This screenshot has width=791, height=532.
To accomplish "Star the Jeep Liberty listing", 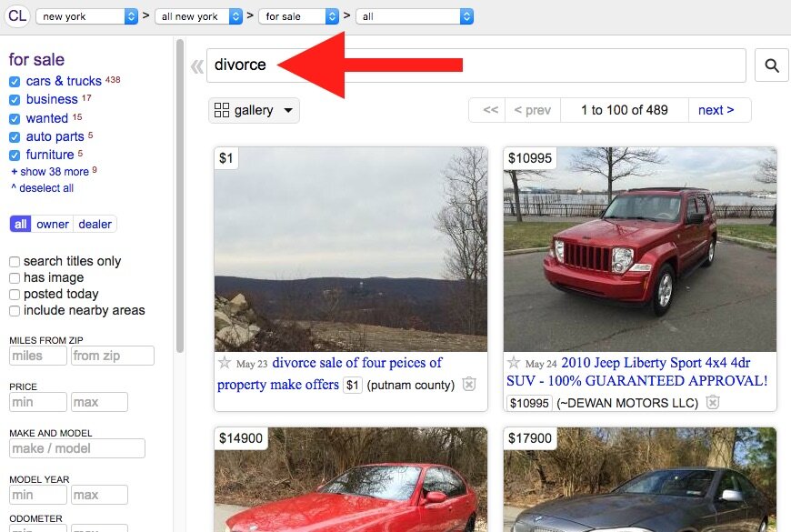I will [515, 361].
